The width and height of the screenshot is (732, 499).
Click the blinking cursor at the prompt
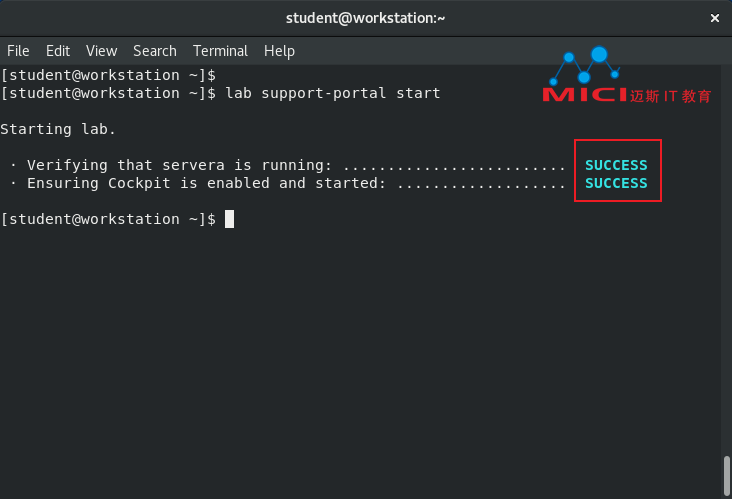[229, 219]
